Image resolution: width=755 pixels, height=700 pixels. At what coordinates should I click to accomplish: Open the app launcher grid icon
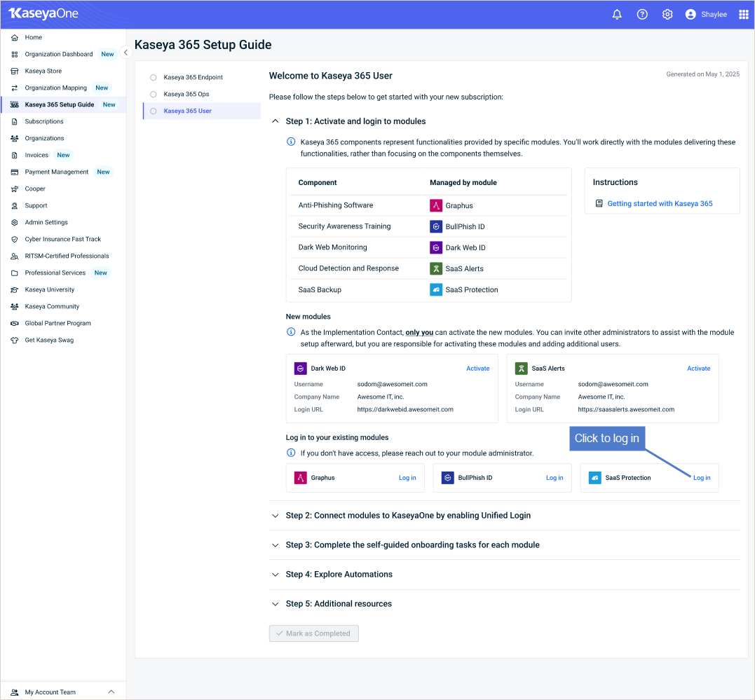click(x=744, y=15)
